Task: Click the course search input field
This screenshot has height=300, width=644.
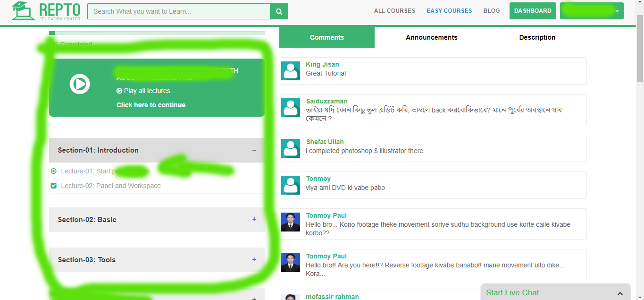Action: click(179, 11)
